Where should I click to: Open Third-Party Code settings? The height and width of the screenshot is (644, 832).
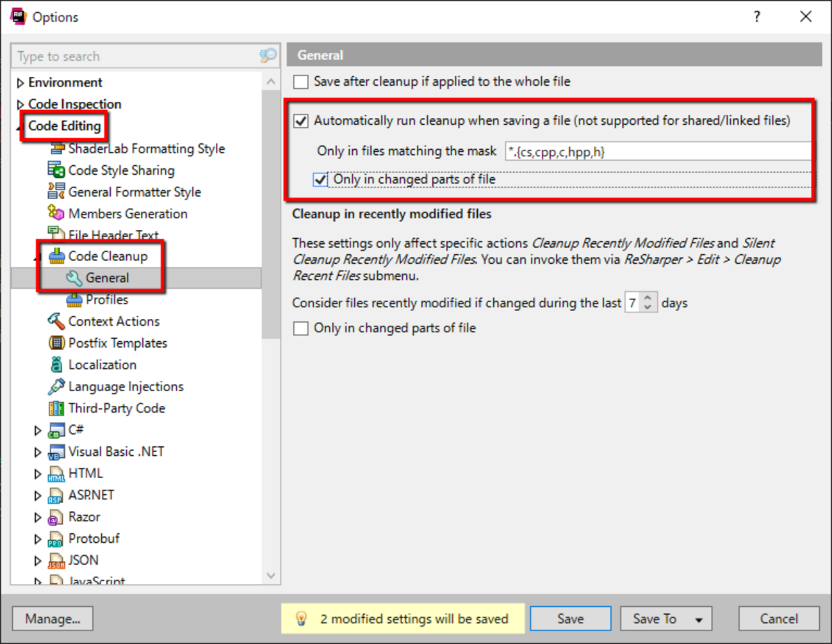click(117, 408)
